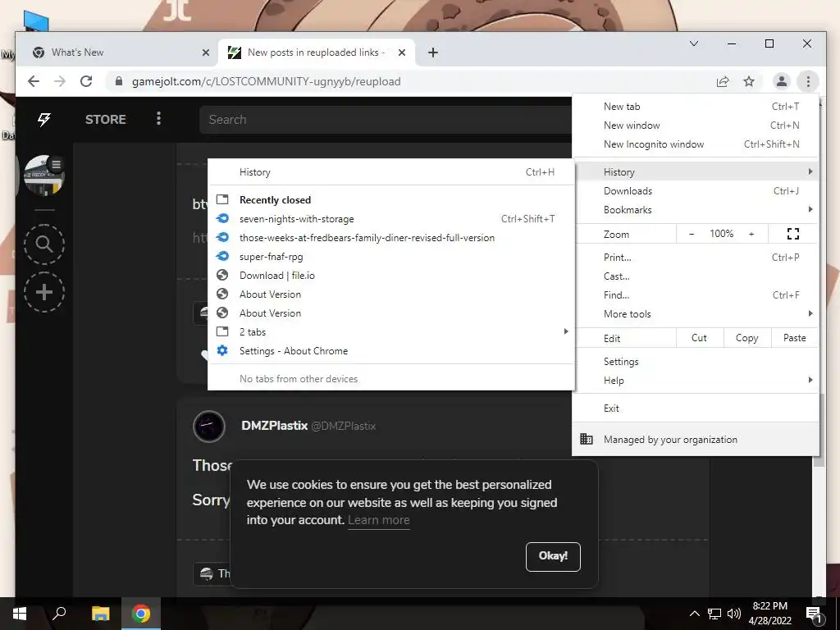Click the address bar URL
Screen dimensions: 840x630
[267, 81]
